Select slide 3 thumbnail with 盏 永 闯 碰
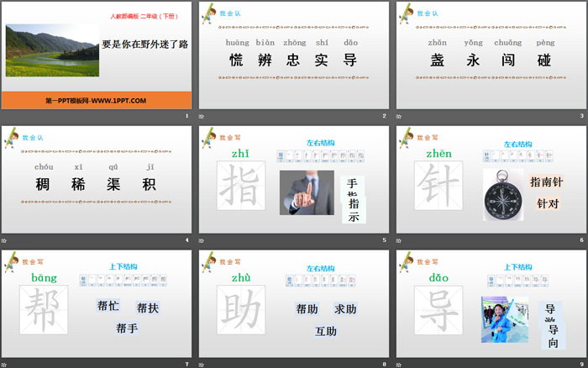The width and height of the screenshot is (588, 368). point(491,55)
